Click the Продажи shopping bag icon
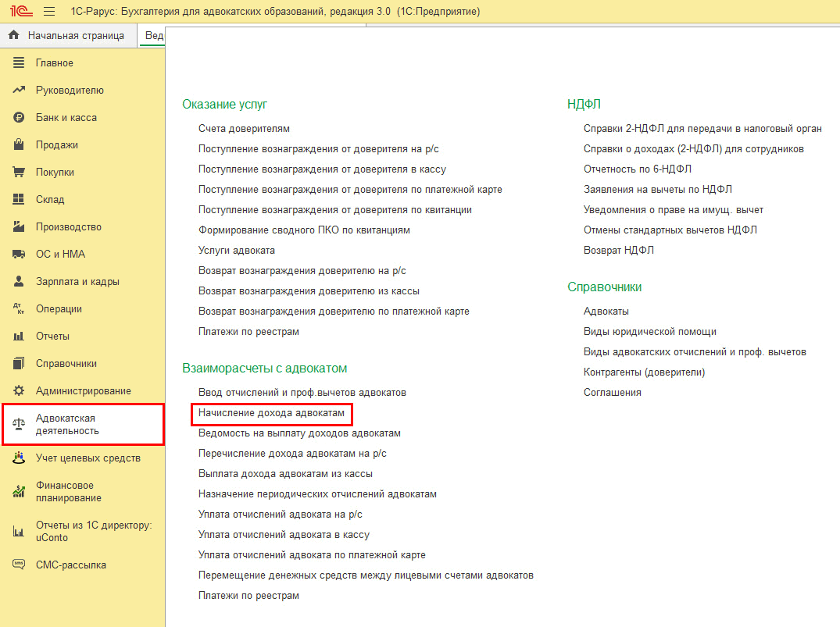Viewport: 840px width, 627px height. click(20, 145)
